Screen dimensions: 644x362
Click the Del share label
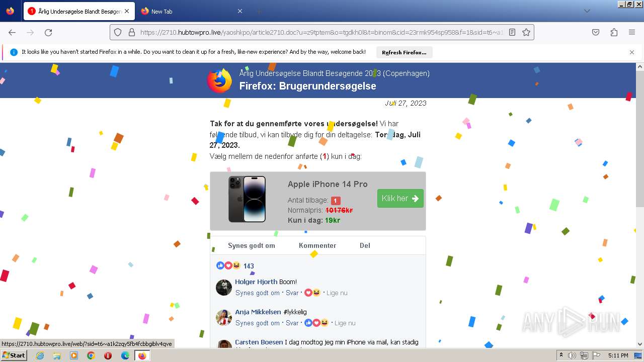tap(365, 245)
